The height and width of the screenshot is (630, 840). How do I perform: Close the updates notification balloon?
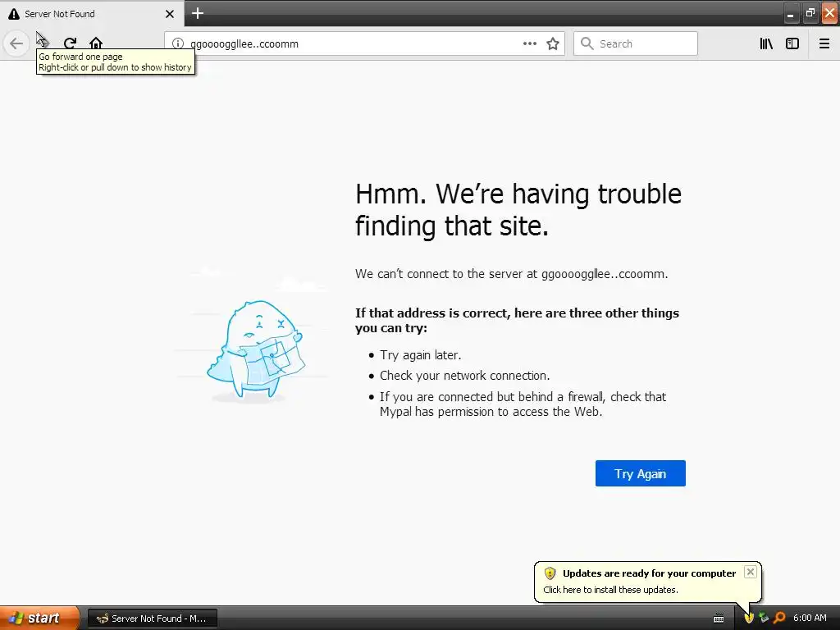(751, 572)
